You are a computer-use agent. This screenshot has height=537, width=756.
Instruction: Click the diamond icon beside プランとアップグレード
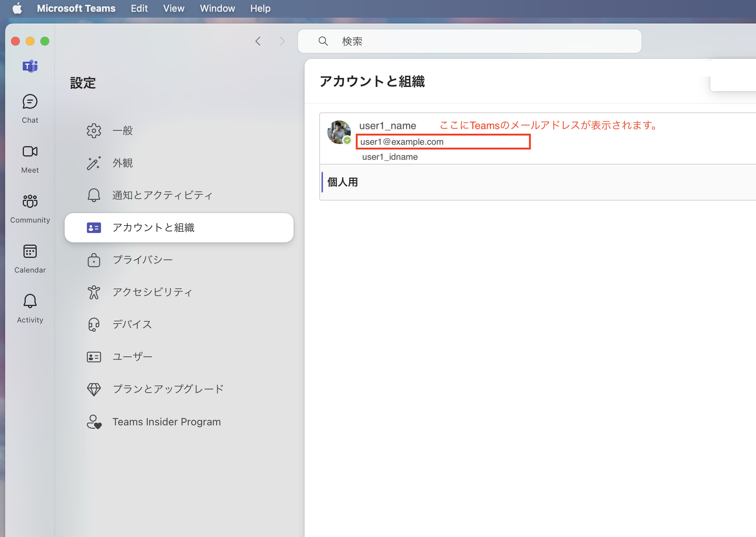[x=94, y=389]
